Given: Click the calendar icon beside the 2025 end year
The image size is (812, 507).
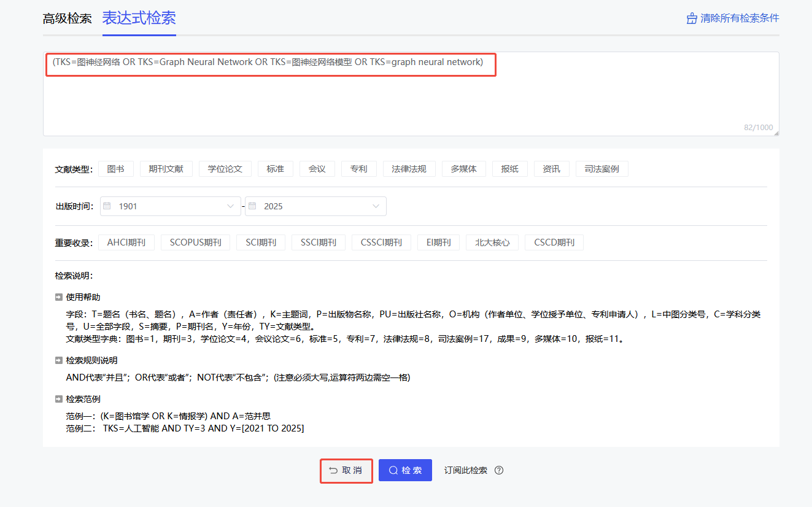Looking at the screenshot, I should point(252,206).
